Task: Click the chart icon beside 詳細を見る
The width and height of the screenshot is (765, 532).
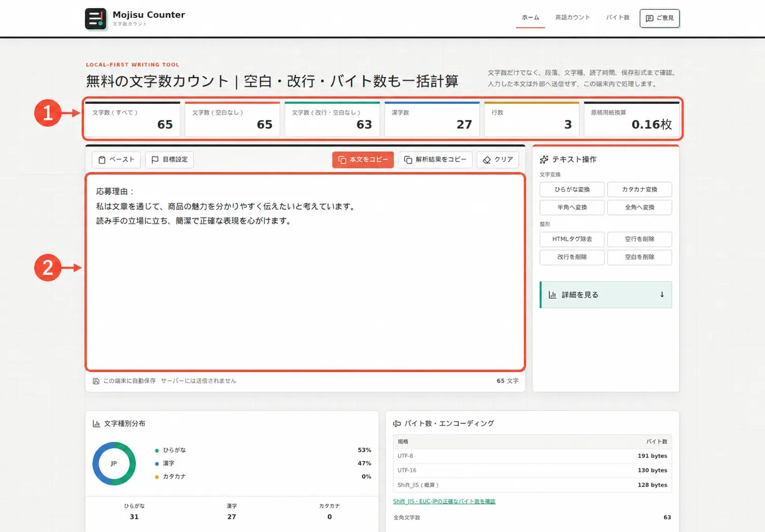Action: [x=552, y=295]
